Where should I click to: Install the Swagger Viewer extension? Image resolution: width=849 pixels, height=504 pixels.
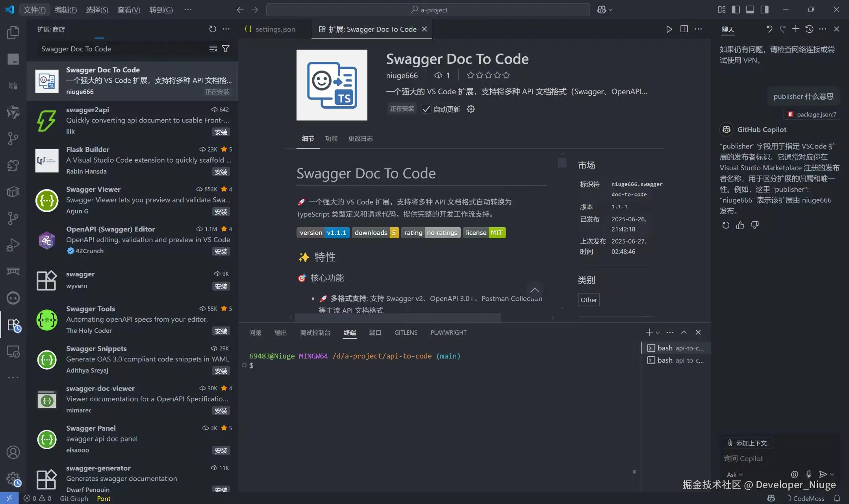pyautogui.click(x=221, y=212)
